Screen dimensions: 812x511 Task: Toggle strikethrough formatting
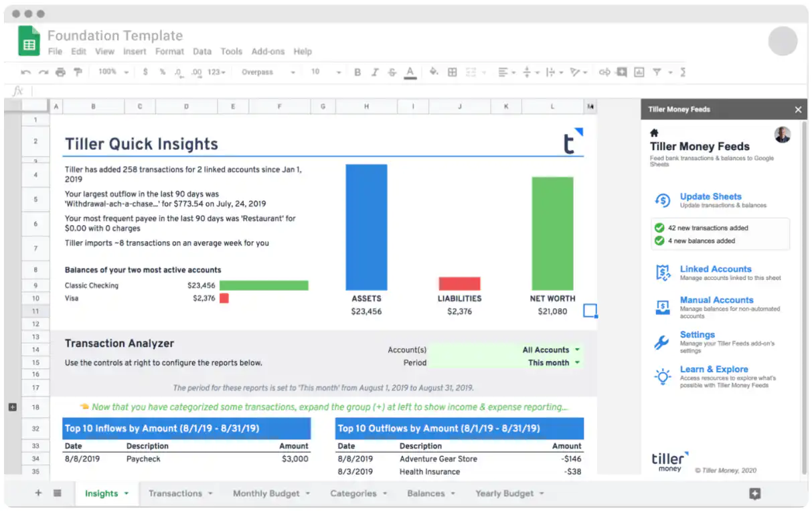point(392,72)
